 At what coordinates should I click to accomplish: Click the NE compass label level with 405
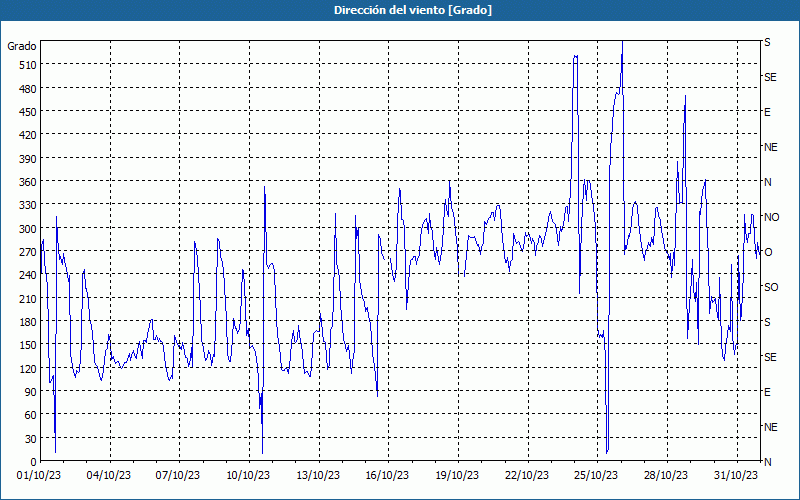[x=770, y=147]
